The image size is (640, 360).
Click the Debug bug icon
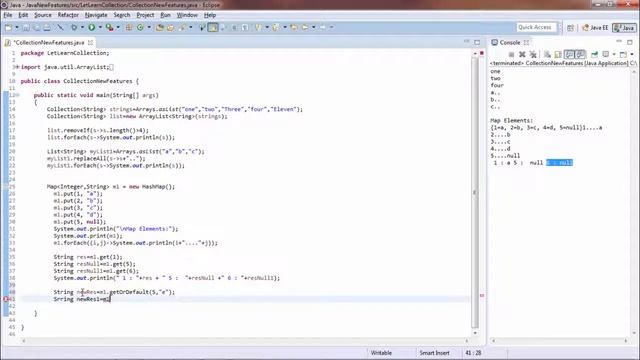tap(74, 27)
